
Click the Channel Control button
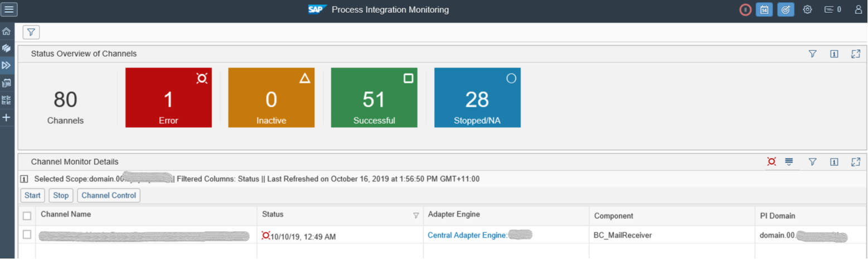pyautogui.click(x=109, y=195)
